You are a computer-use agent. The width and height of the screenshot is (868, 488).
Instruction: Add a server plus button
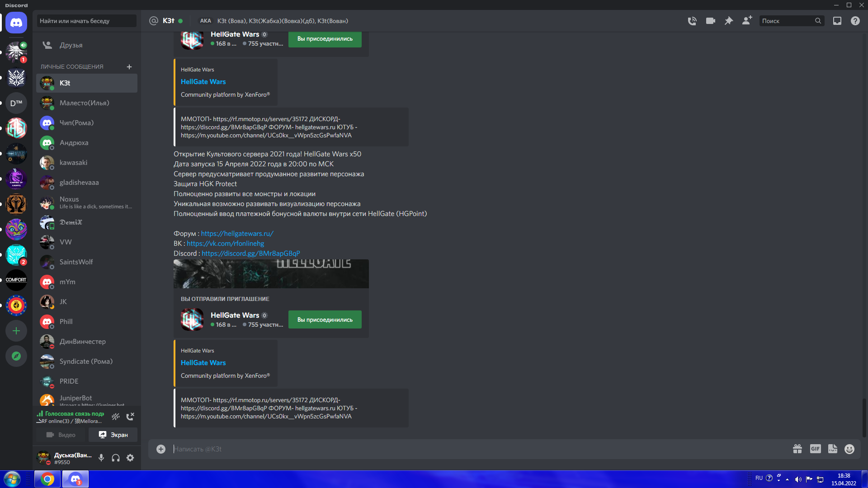pos(16,331)
